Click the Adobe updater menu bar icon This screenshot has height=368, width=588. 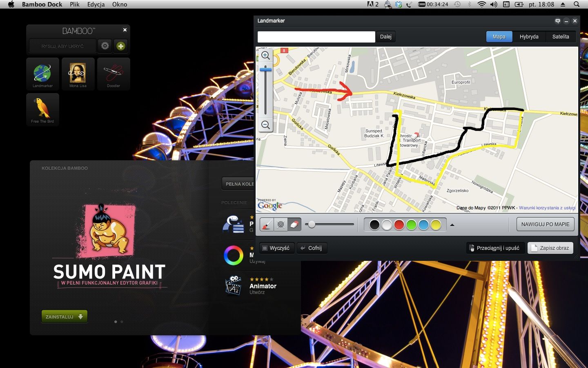pos(372,4)
